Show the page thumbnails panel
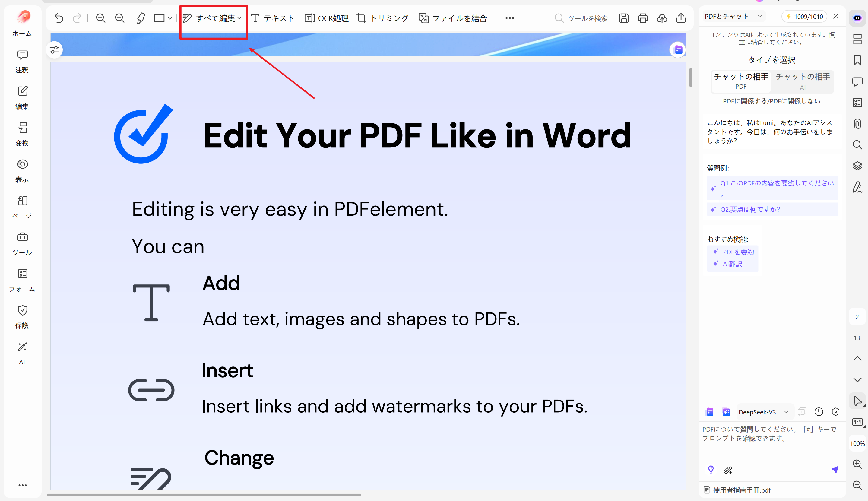 pos(857,39)
